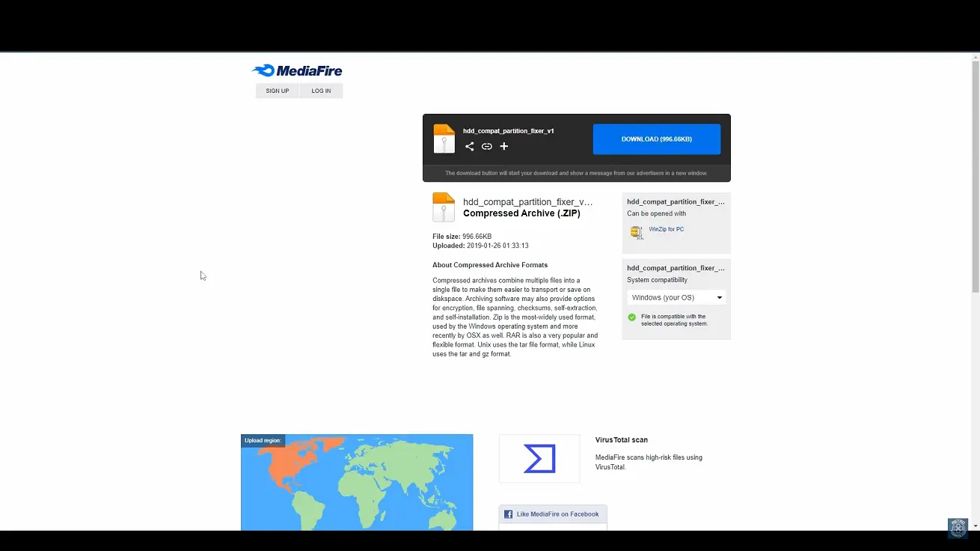980x551 pixels.
Task: Click the zip file icon in dark download bar
Action: [x=444, y=138]
